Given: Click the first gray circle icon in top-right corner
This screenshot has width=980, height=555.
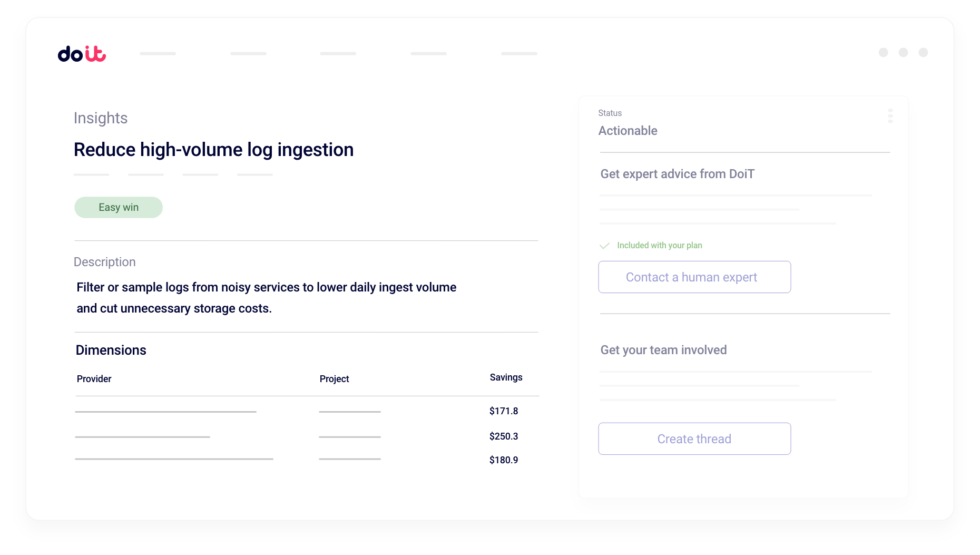Looking at the screenshot, I should 883,53.
